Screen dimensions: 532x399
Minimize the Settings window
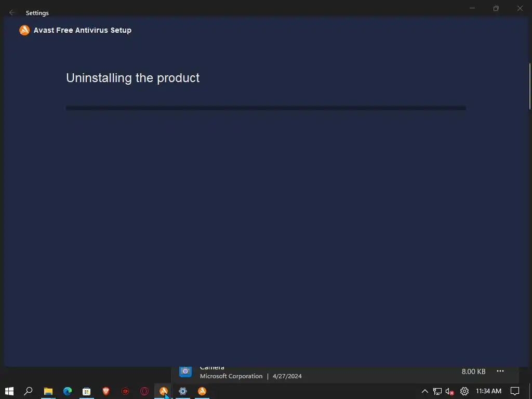click(472, 8)
